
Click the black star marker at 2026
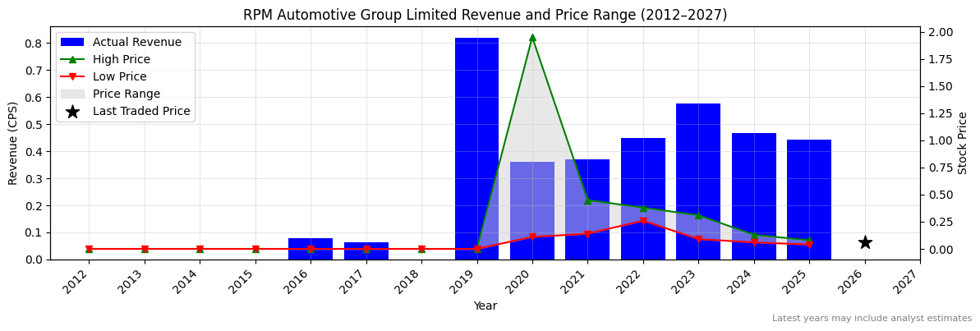pyautogui.click(x=864, y=242)
